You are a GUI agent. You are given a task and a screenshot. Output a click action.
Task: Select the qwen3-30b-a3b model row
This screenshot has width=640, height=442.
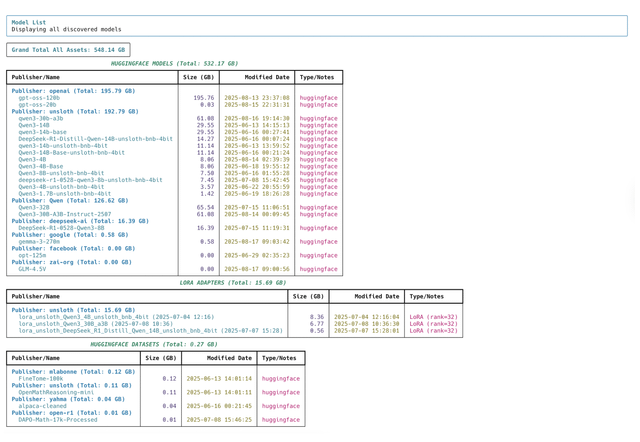[x=174, y=118]
